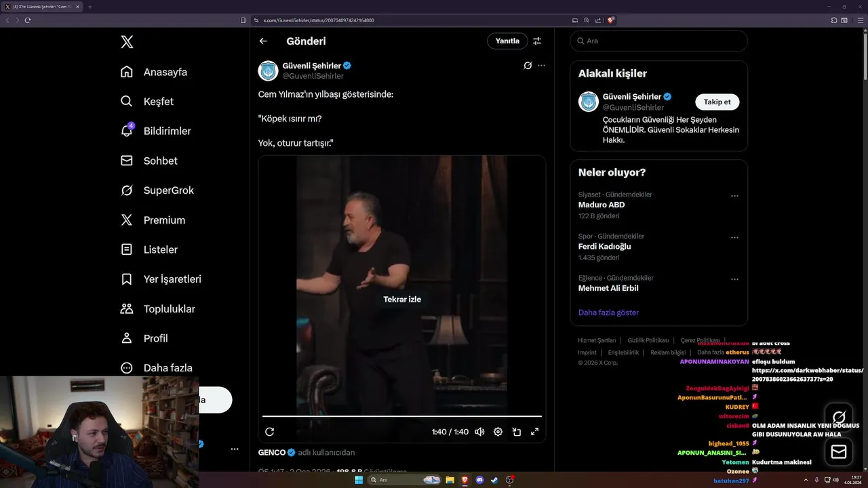The height and width of the screenshot is (488, 868).
Task: Click Tekrar izle on the video
Action: (402, 300)
